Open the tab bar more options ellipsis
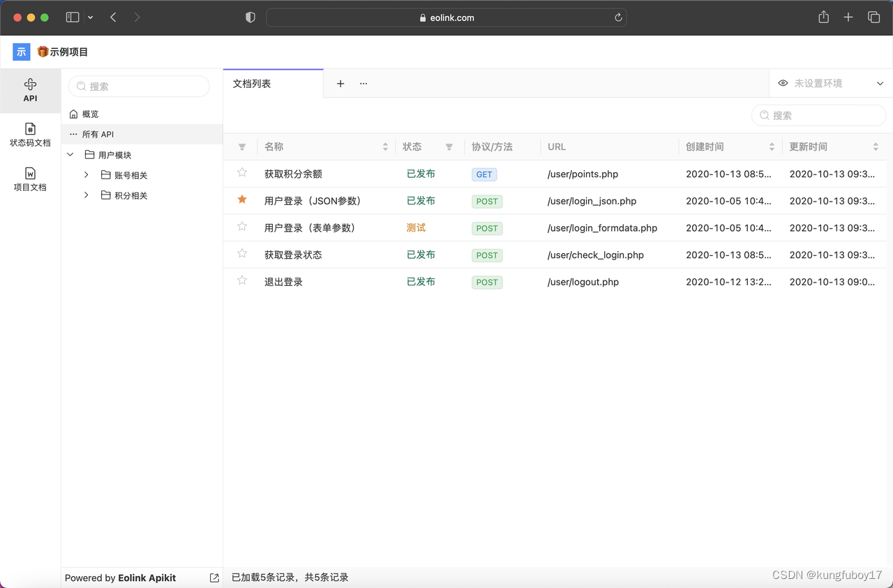893x588 pixels. (x=363, y=84)
